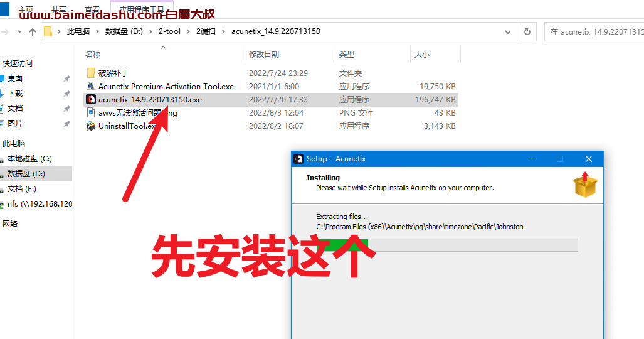Click 2漏扫 breadcrumb segment
The width and height of the screenshot is (644, 339).
pyautogui.click(x=206, y=31)
